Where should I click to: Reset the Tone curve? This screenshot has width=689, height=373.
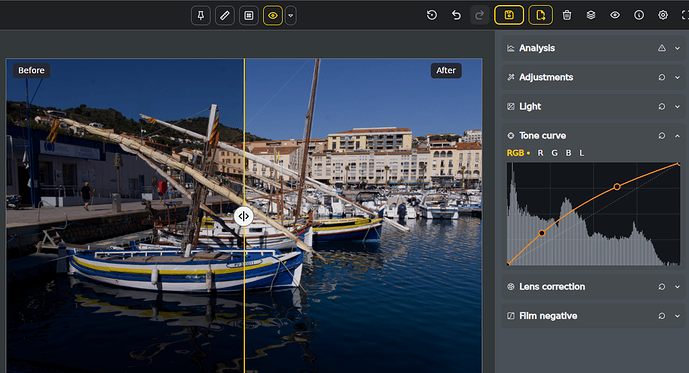tap(662, 136)
